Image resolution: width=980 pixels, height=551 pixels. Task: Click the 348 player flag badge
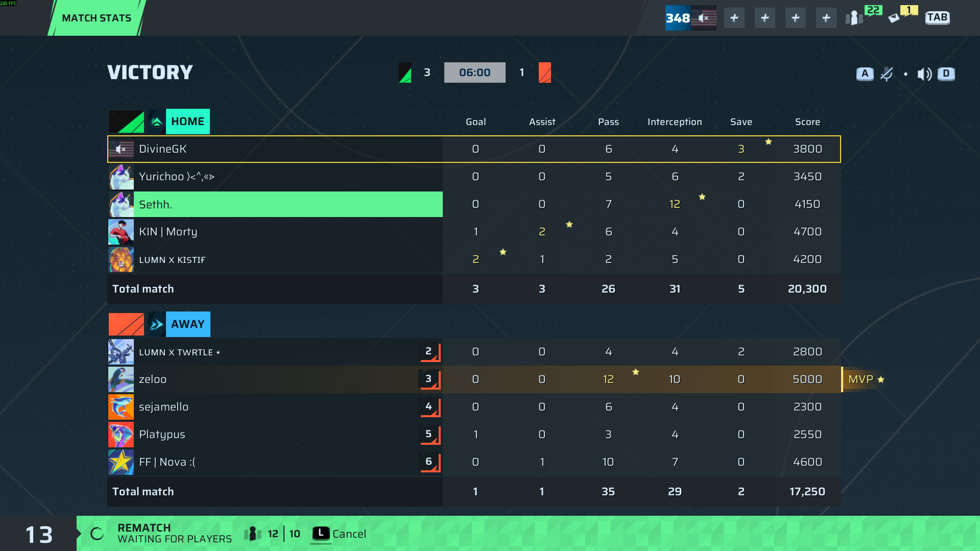click(x=690, y=18)
